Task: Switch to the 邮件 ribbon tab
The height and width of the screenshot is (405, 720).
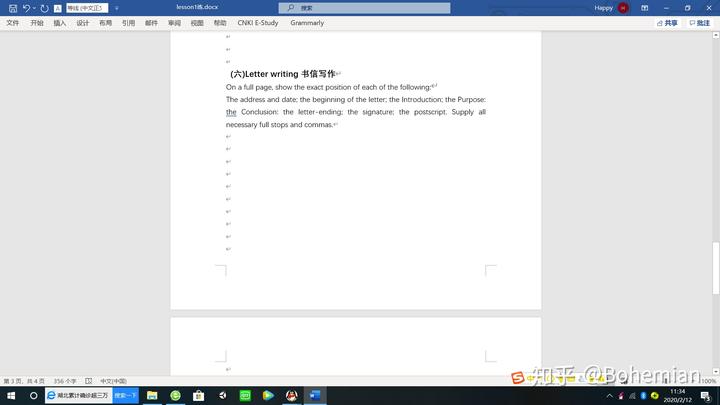Action: tap(152, 23)
